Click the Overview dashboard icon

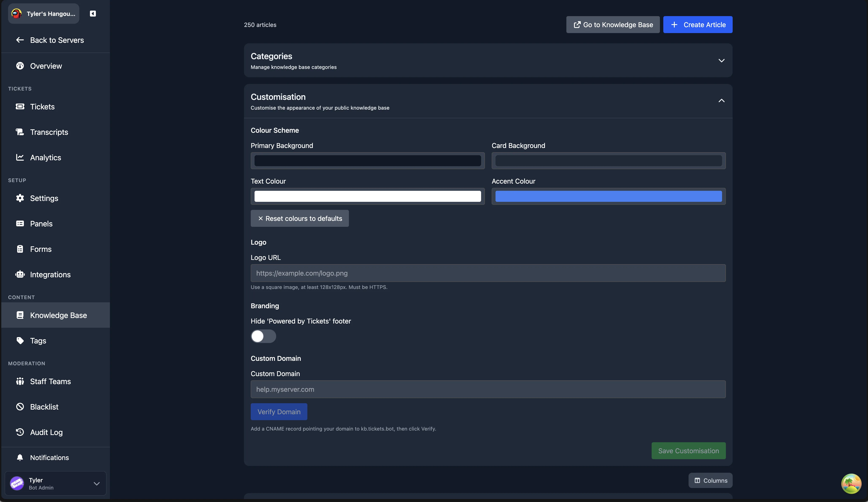click(20, 66)
